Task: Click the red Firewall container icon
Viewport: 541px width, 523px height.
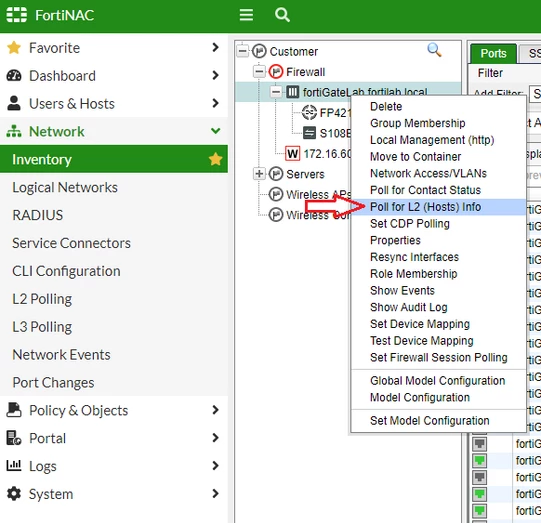Action: pos(276,72)
